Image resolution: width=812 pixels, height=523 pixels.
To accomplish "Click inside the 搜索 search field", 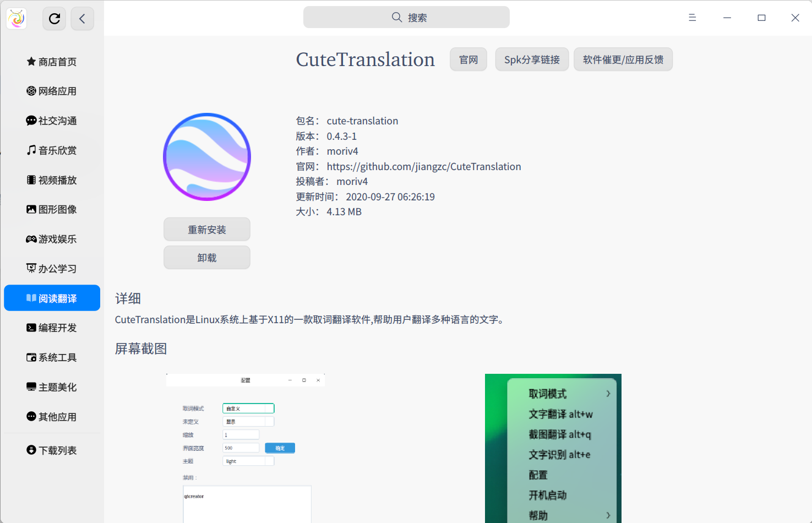I will tap(406, 17).
